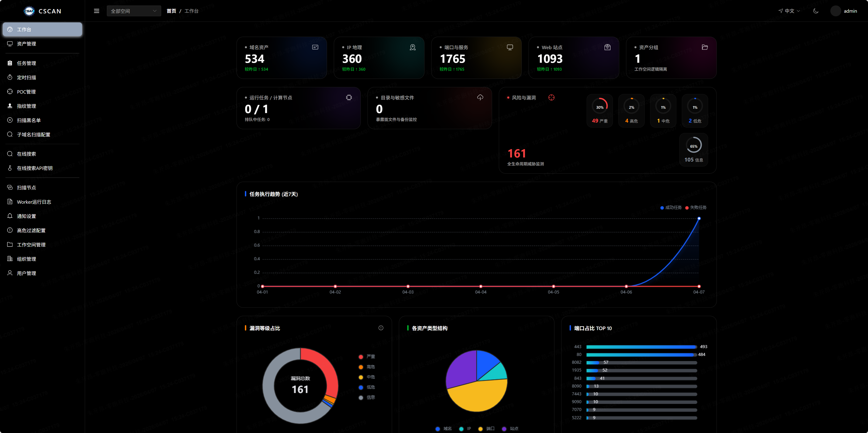Toggle 信息 legend in vulnerability donut
868x433 pixels.
pos(367,398)
